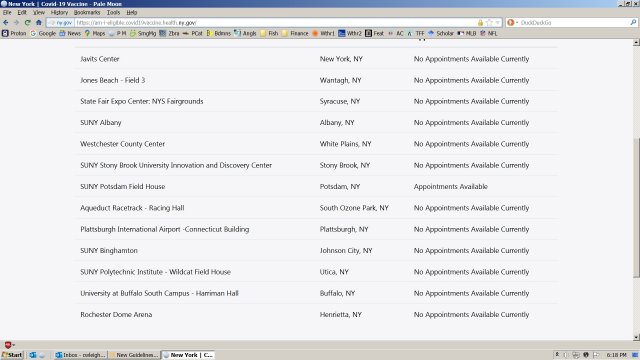Screen dimensions: 640x360
Task: Open the DuckDuckGo search engine dropdown
Action: [x=511, y=22]
